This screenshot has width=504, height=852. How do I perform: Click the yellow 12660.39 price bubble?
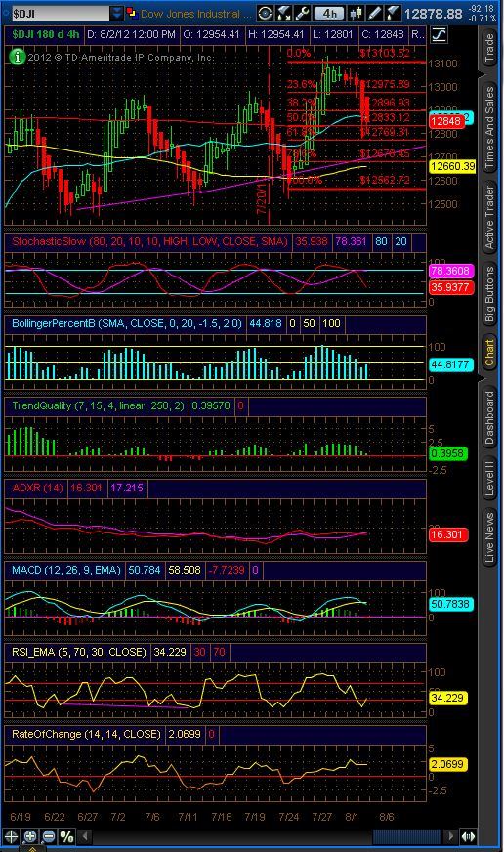point(452,166)
